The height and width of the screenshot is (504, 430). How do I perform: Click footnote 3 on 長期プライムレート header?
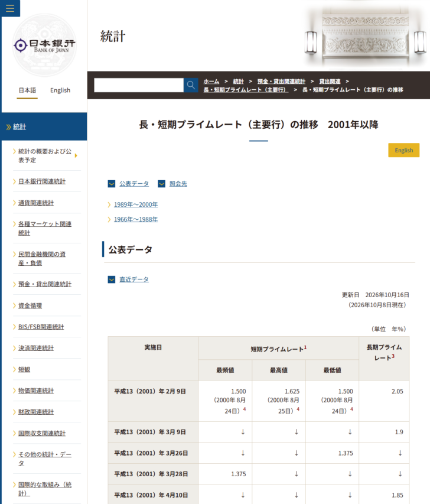tap(393, 356)
